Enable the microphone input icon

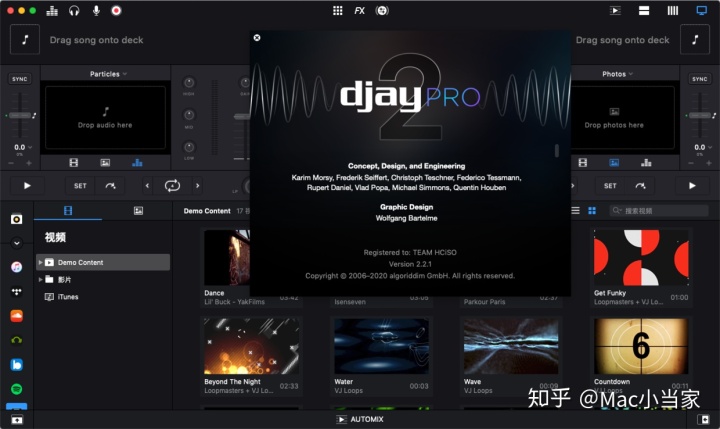[x=96, y=11]
